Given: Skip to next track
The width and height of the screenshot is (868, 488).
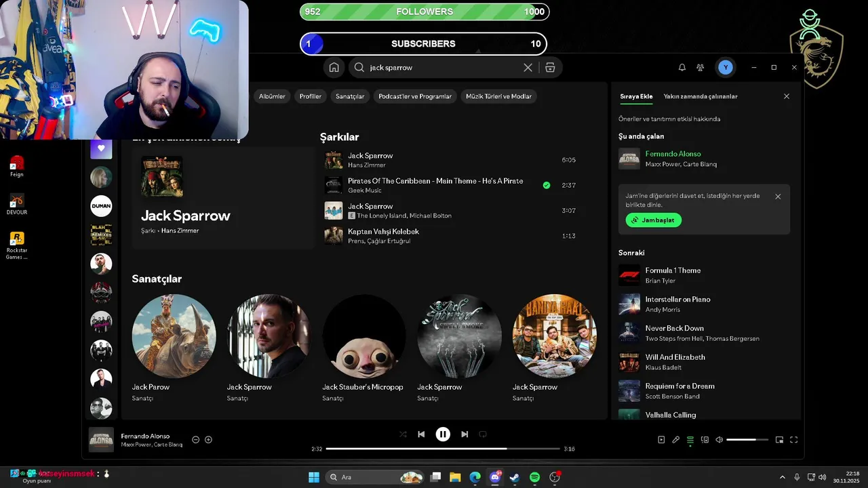Looking at the screenshot, I should click(x=465, y=434).
